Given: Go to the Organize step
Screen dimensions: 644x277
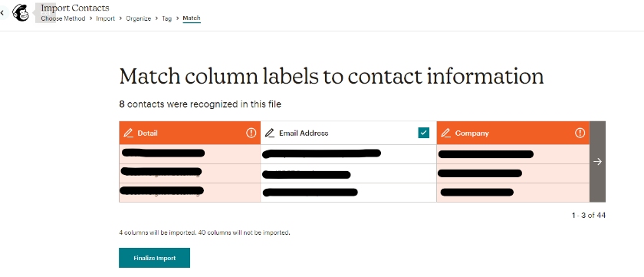Looking at the screenshot, I should pos(139,18).
